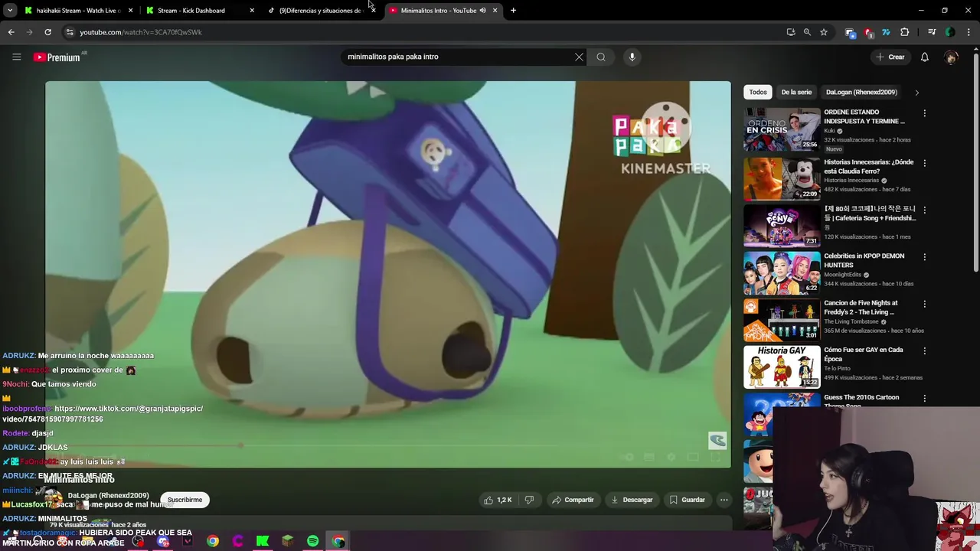980x551 pixels.
Task: Run search with the magnifier button
Action: [x=601, y=57]
